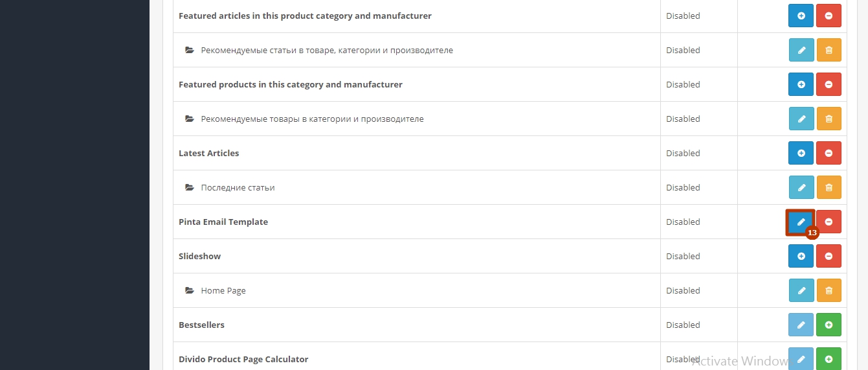Uninstall Featured products in category module
Viewport: 868px width, 370px height.
point(829,84)
